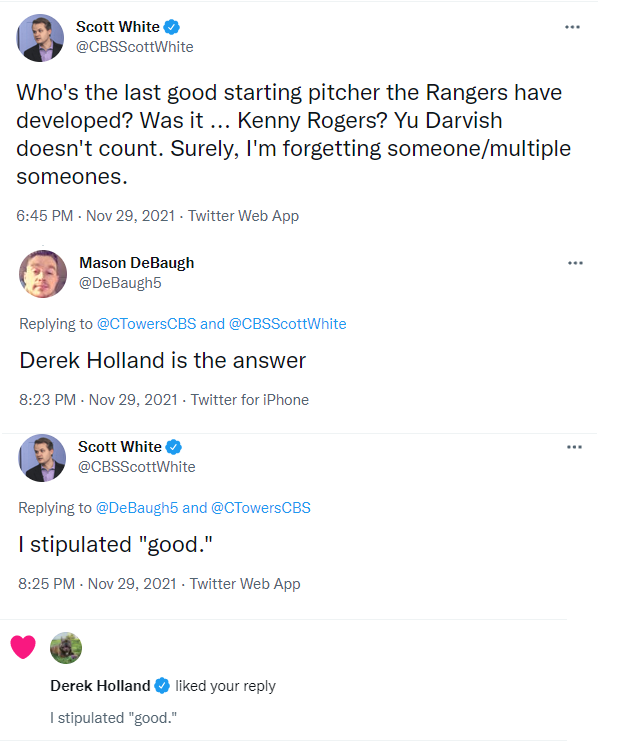This screenshot has height=754, width=619.
Task: Open Scott White's avatar on the first tweet
Action: point(40,38)
